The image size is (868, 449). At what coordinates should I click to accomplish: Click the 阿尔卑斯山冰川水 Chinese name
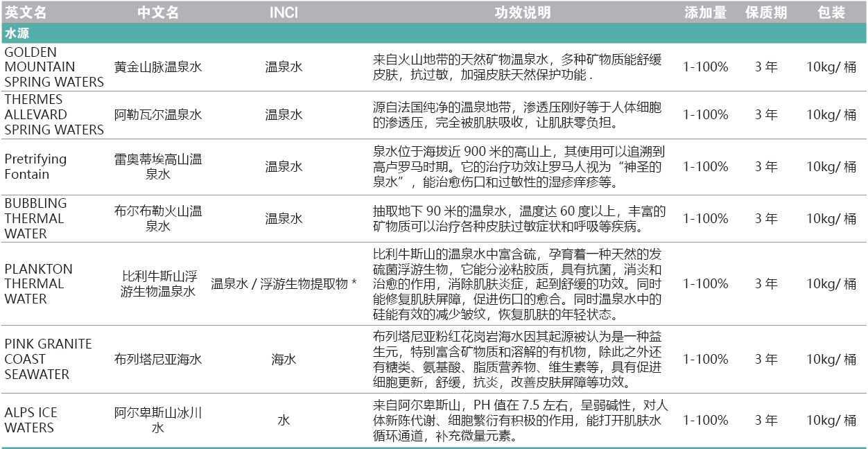tap(158, 420)
